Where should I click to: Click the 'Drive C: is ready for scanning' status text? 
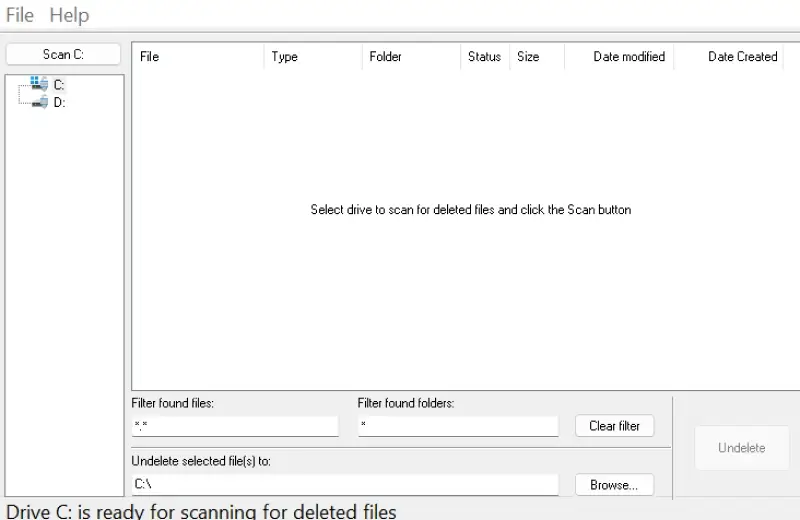201,511
